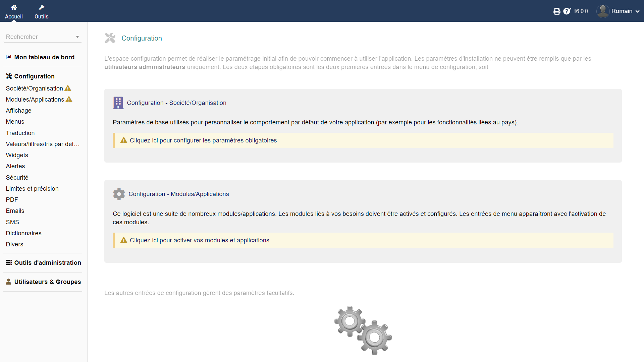
Task: Click the Outils wrench icon in toolbar
Action: (x=42, y=7)
